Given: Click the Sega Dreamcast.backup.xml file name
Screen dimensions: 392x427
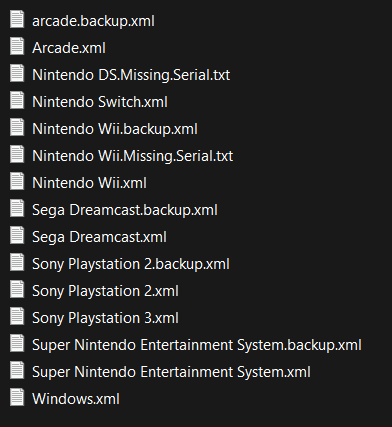Looking at the screenshot, I should click(x=125, y=210).
